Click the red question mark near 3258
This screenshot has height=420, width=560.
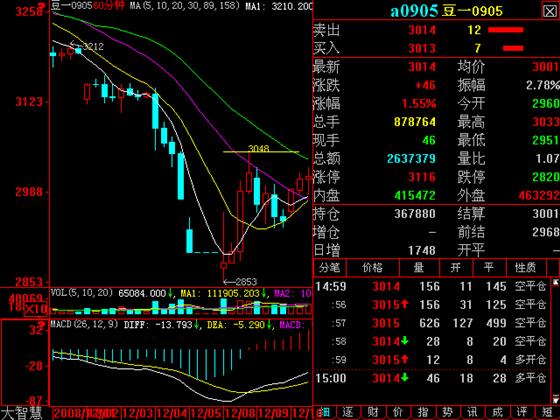point(42,6)
